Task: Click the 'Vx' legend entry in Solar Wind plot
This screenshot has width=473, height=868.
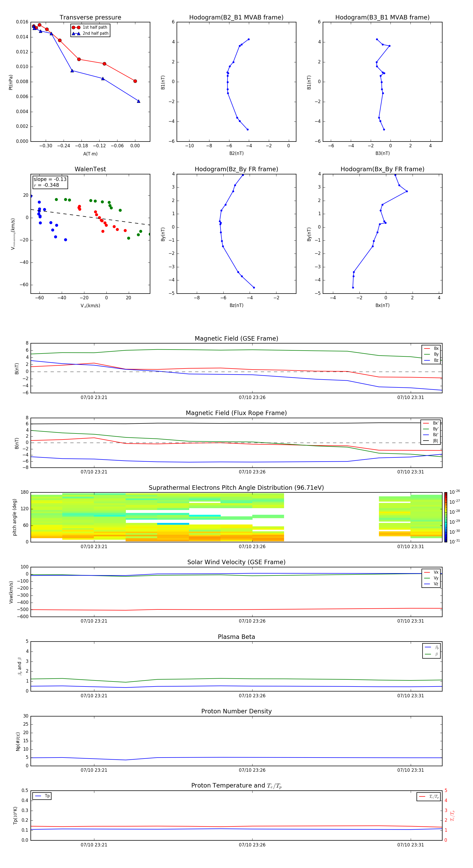Action: (x=431, y=572)
